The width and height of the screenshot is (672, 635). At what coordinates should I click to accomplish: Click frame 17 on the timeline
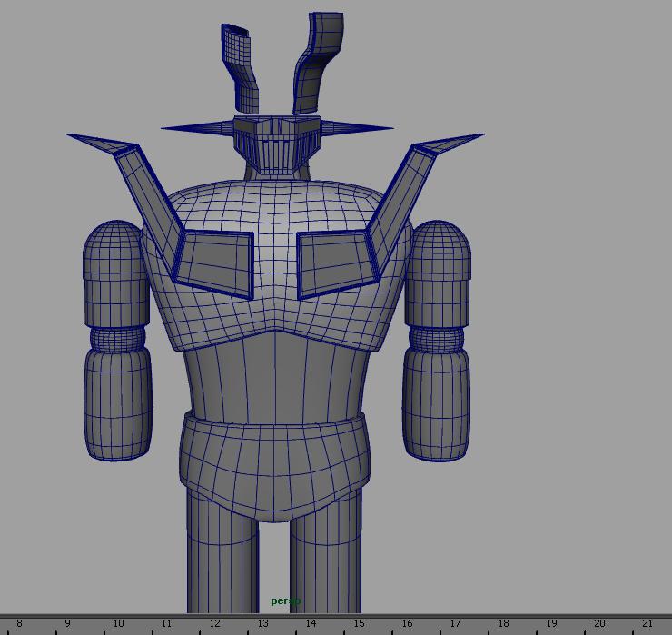[455, 623]
